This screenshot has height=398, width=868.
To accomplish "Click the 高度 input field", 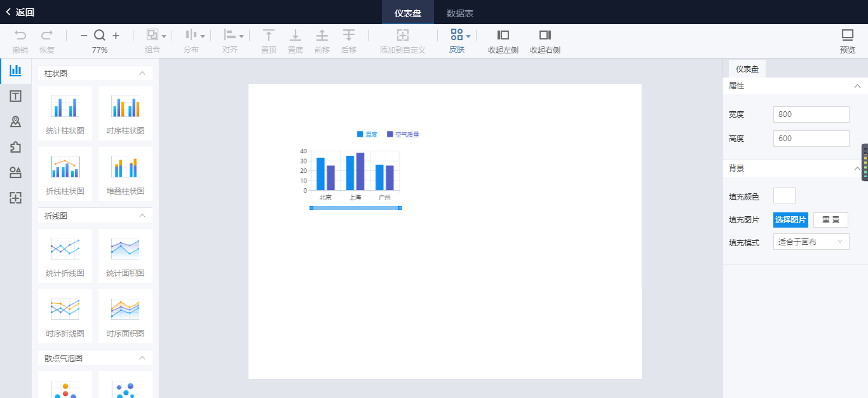I will pos(811,139).
